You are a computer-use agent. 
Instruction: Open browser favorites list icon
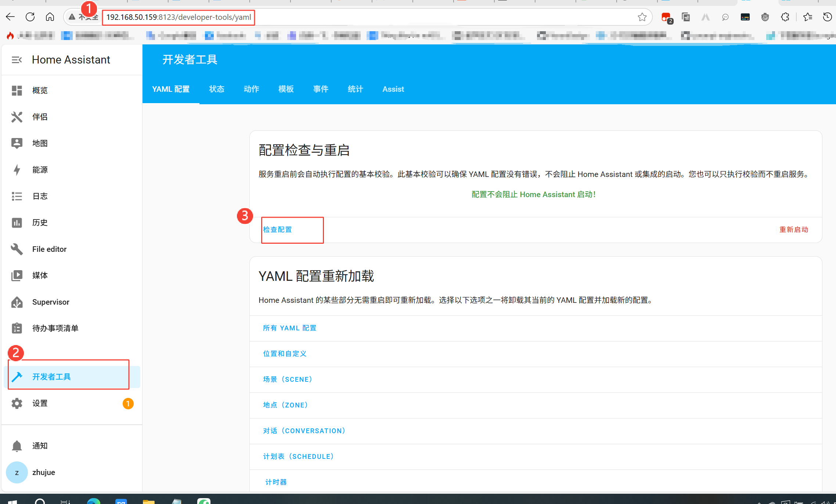click(808, 17)
